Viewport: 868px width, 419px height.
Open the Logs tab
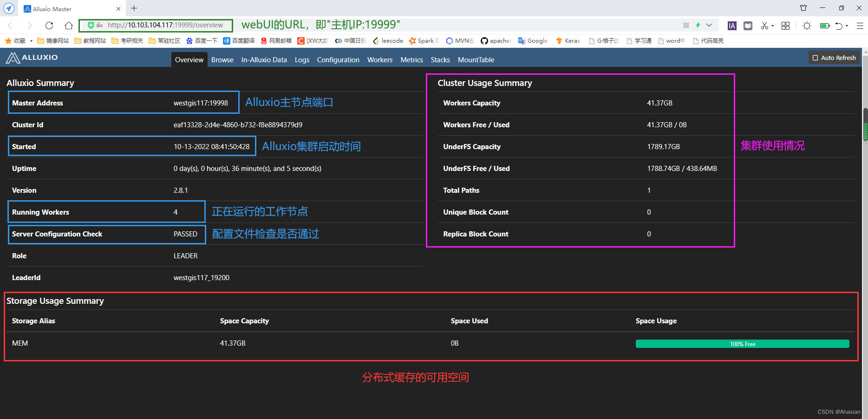[302, 60]
